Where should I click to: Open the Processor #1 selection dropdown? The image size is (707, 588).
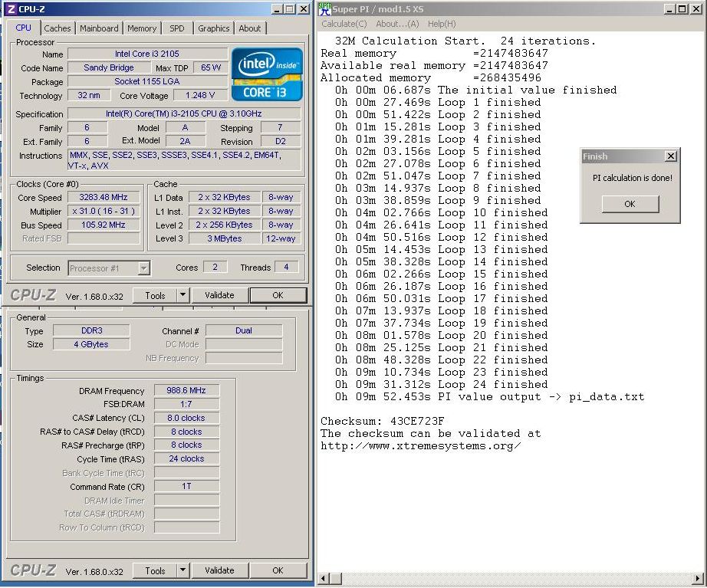click(109, 268)
